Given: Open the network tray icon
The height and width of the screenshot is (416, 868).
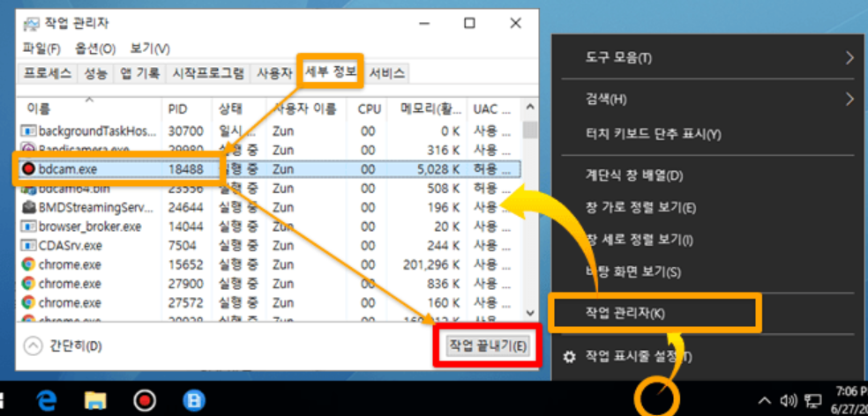Looking at the screenshot, I should (x=812, y=400).
